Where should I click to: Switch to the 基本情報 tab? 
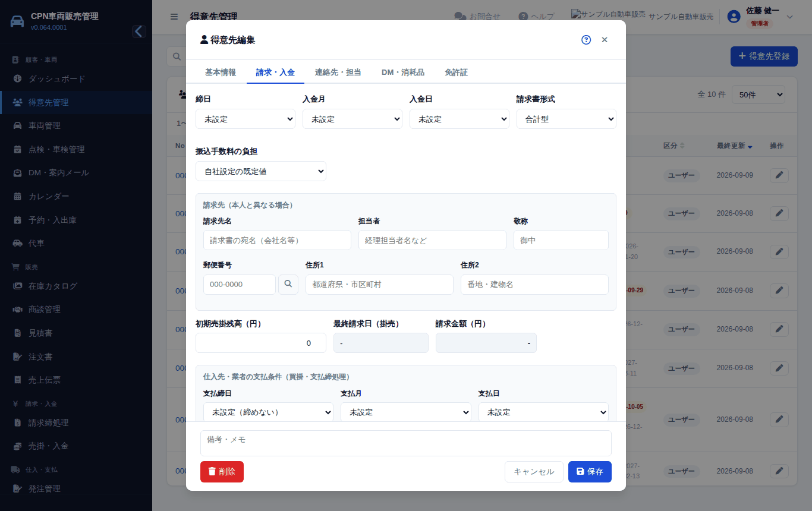[x=221, y=72]
